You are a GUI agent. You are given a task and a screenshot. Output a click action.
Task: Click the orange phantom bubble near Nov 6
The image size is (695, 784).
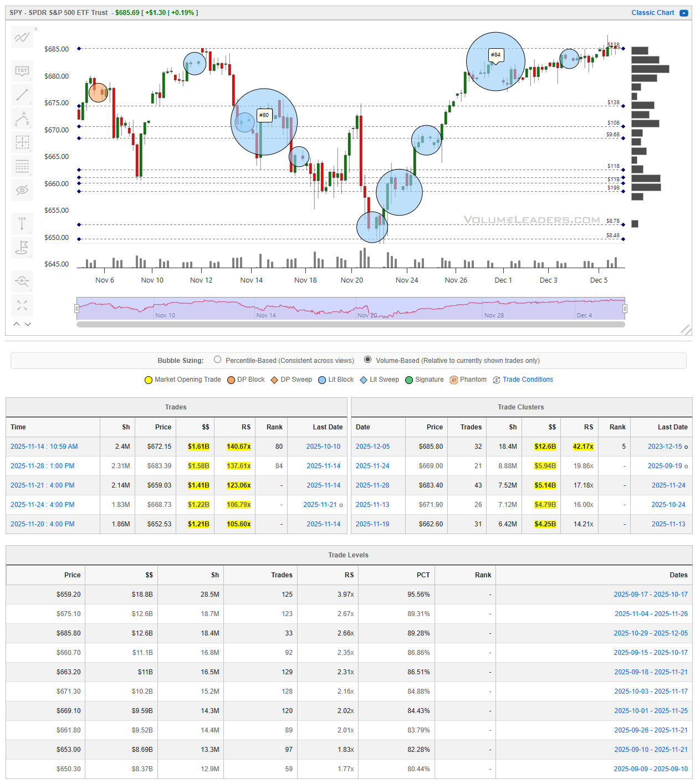99,92
